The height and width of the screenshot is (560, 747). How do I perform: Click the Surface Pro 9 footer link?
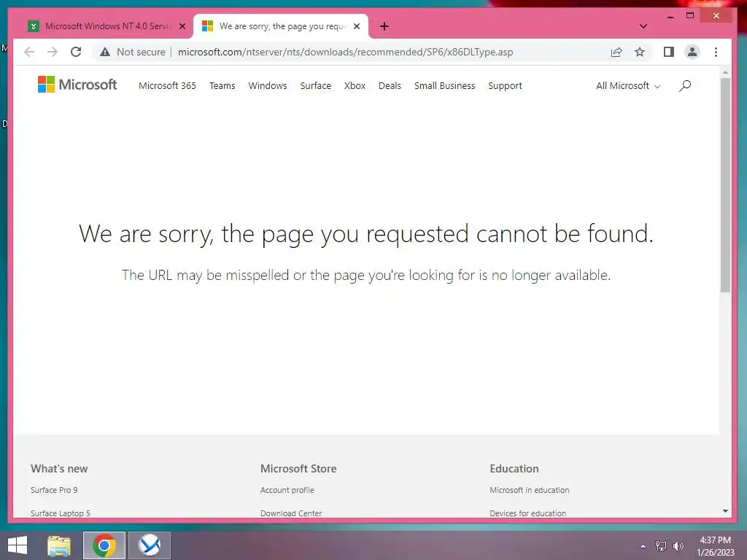(54, 490)
